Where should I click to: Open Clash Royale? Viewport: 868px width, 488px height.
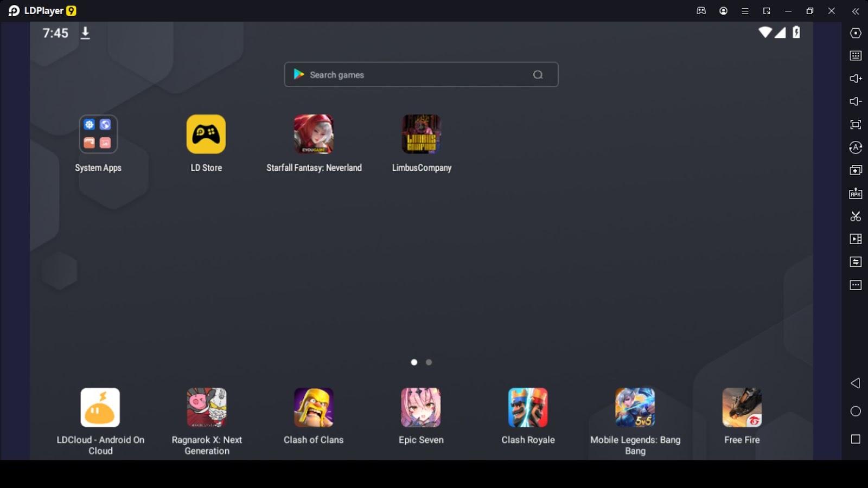click(x=528, y=407)
